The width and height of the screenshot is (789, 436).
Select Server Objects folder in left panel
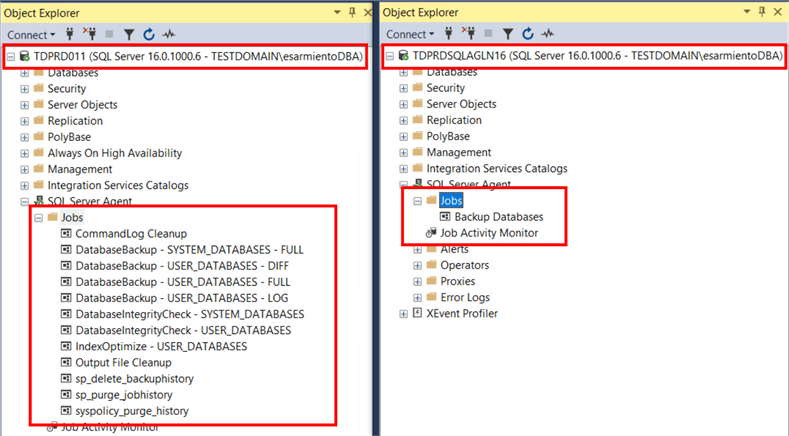click(x=83, y=105)
